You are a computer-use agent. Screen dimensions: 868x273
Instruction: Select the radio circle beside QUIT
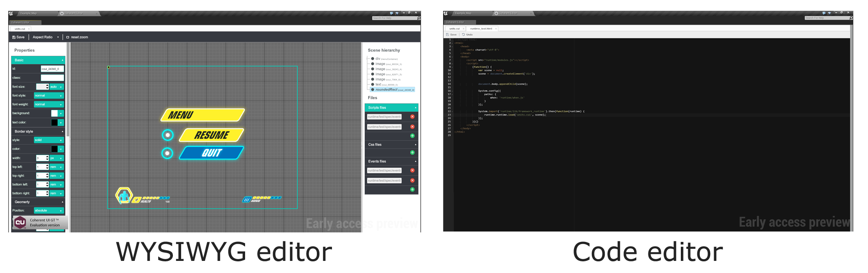(167, 153)
